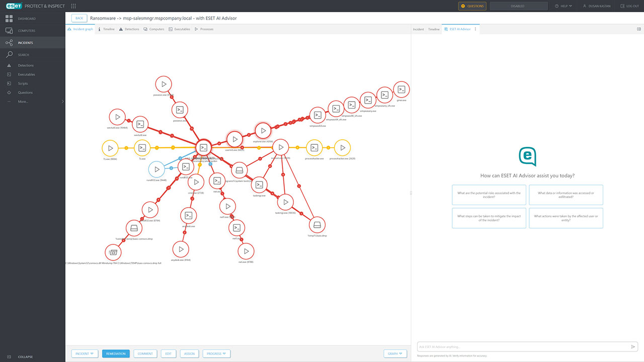The width and height of the screenshot is (644, 362).
Task: Select the central hub graph node
Action: tap(203, 148)
